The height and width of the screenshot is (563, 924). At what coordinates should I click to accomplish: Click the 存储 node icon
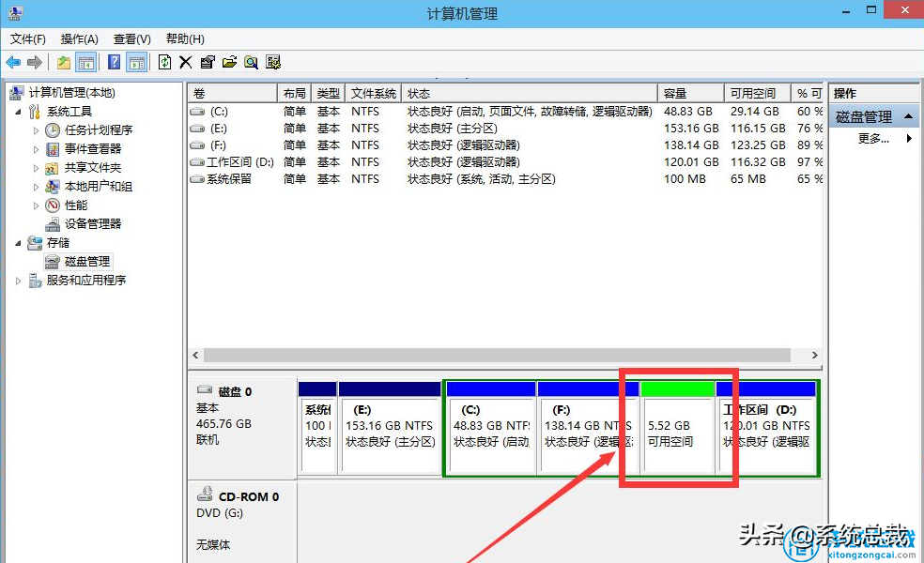(35, 243)
